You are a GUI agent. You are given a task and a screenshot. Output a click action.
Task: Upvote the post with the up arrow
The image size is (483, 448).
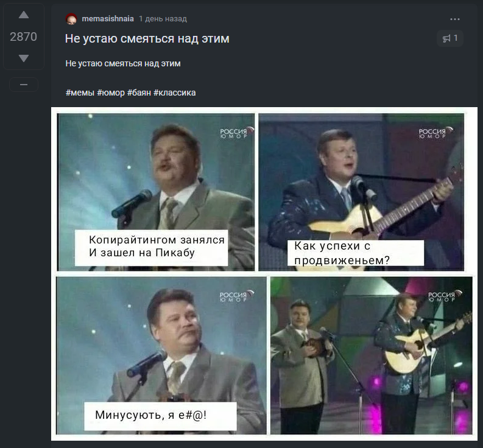(x=24, y=15)
